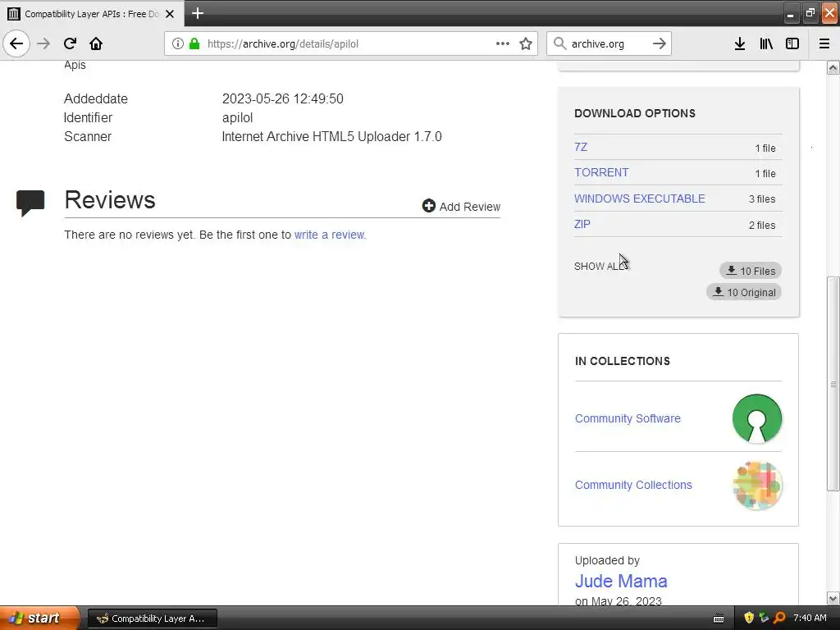Focus the archive.org search box
The width and height of the screenshot is (840, 630).
[x=608, y=43]
